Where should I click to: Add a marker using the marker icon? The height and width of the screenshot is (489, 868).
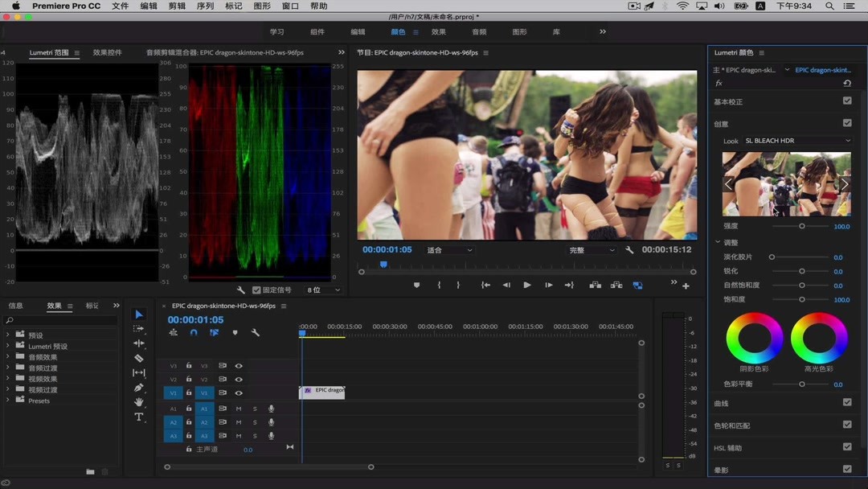(x=417, y=284)
